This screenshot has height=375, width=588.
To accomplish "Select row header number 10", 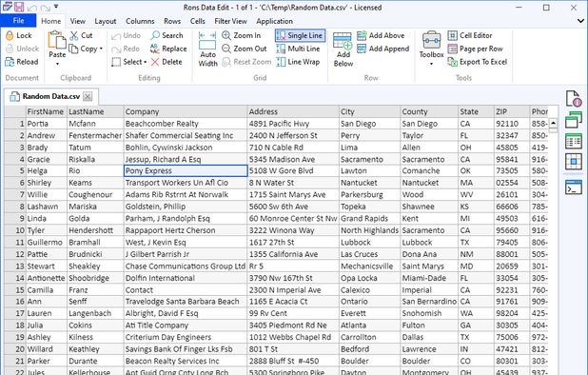I will tap(15, 230).
